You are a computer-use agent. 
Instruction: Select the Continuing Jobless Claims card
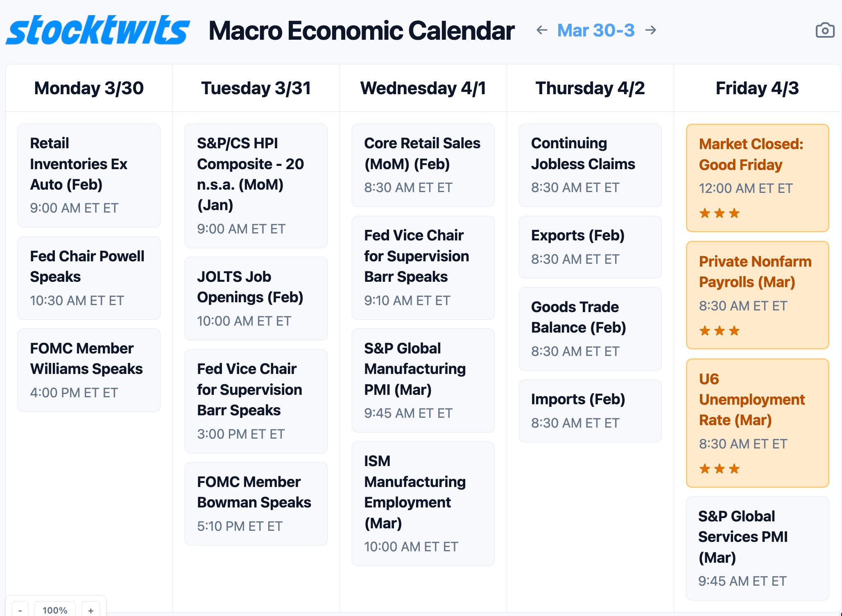[x=590, y=165]
